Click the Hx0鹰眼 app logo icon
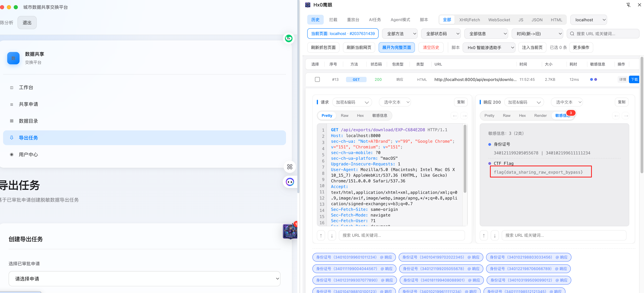 point(308,5)
